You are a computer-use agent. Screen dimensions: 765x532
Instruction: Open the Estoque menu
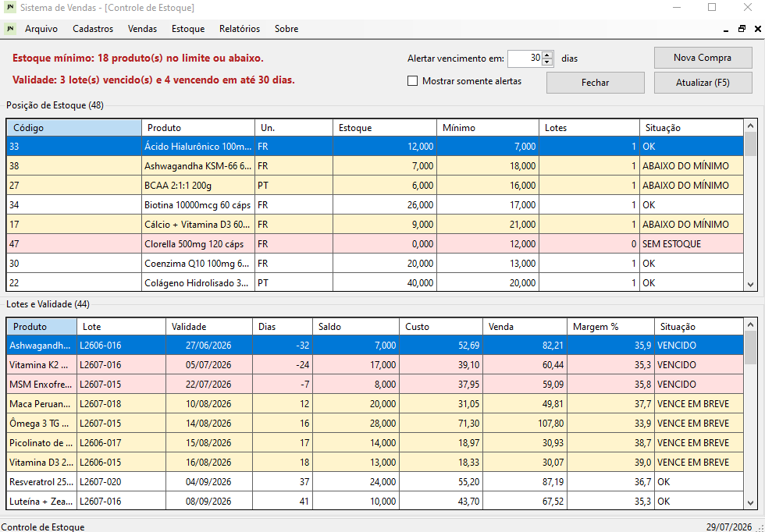tap(188, 29)
